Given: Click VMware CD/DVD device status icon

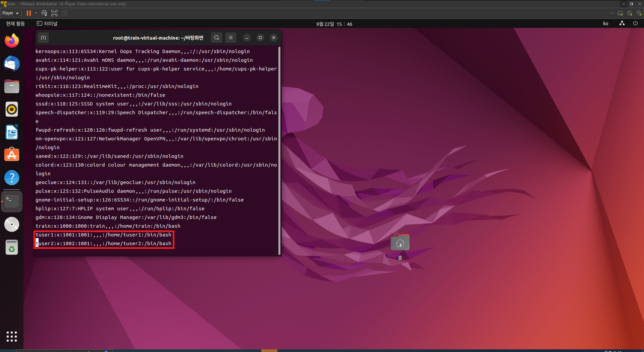Looking at the screenshot, I should point(630,13).
